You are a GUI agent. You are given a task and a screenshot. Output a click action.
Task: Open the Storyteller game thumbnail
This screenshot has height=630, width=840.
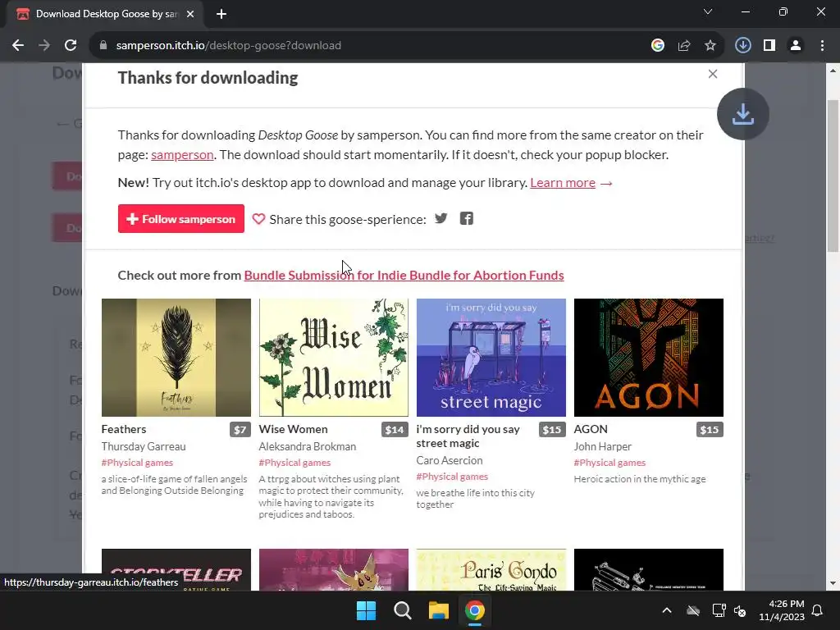pyautogui.click(x=176, y=569)
